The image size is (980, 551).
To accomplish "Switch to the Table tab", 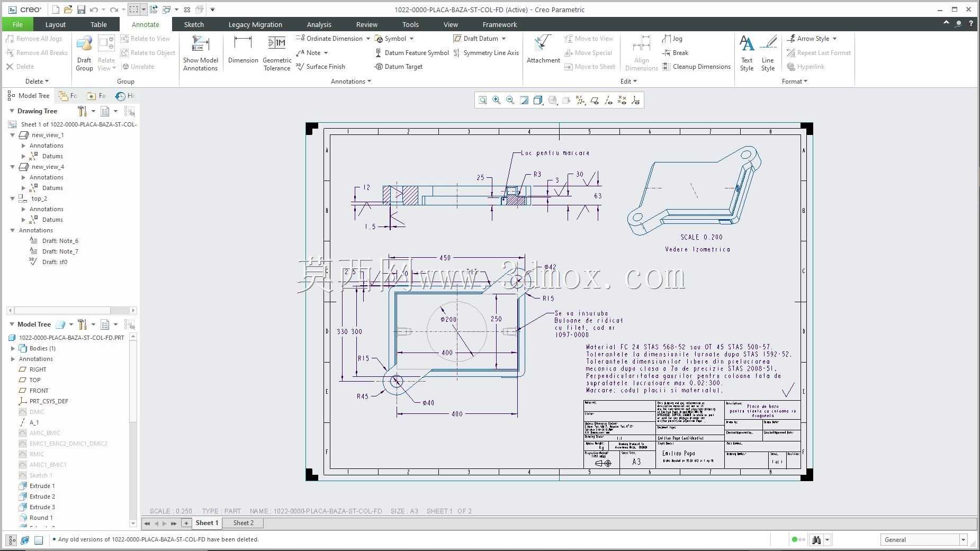I will (x=98, y=24).
